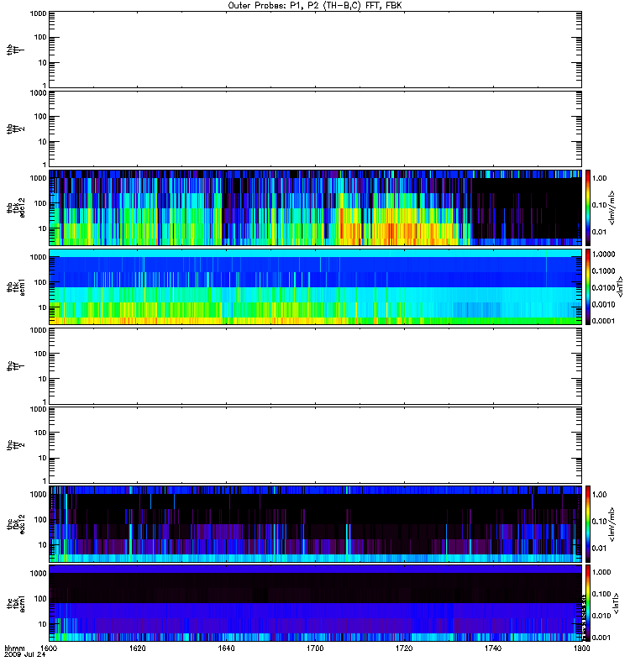Image resolution: width=630 pixels, height=672 pixels.
Task: Click the 'thb fff 2' y-axis title
Action: 16,129
